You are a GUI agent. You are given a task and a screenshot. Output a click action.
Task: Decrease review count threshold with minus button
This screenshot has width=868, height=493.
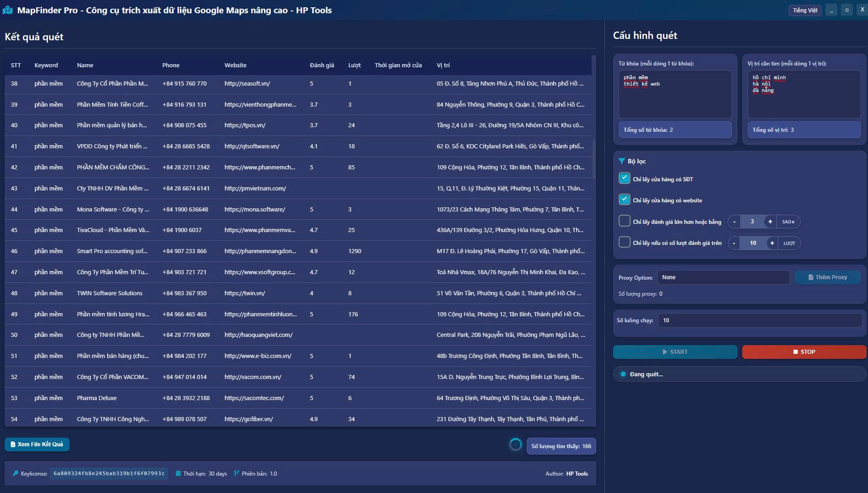(x=734, y=243)
